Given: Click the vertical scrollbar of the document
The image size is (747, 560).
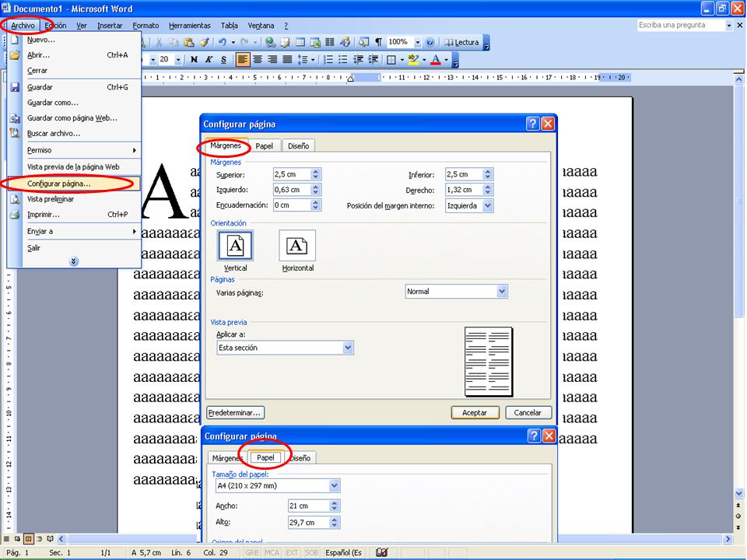Looking at the screenshot, I should coord(738,285).
